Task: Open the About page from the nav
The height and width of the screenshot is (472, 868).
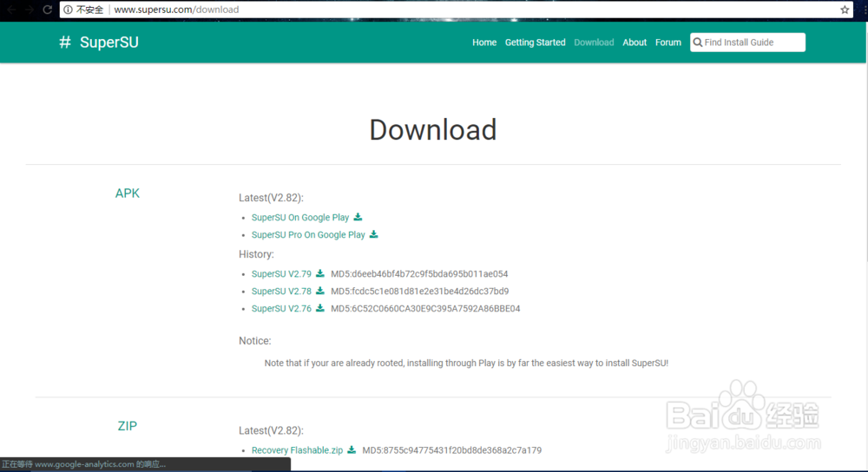Action: click(x=635, y=42)
